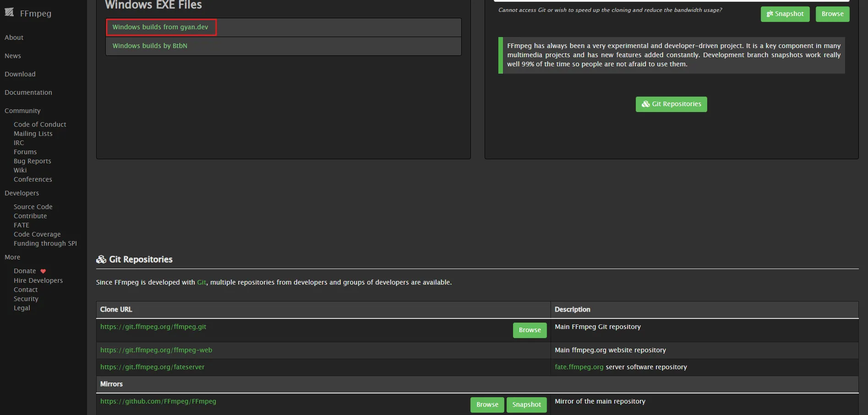The image size is (868, 415).
Task: Open Bug Reports under Community
Action: tap(33, 161)
